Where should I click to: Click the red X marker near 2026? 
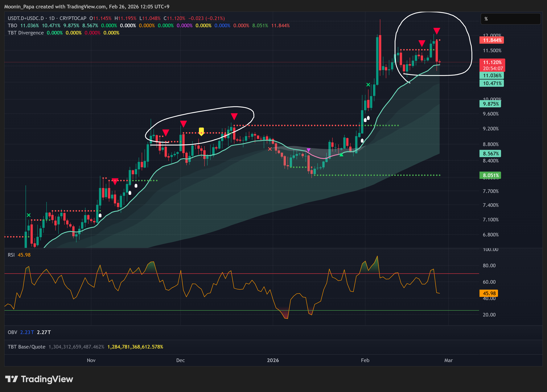pos(270,149)
